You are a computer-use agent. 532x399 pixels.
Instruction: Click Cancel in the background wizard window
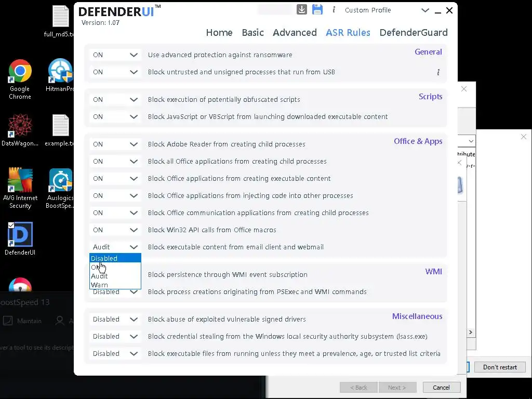[442, 388]
